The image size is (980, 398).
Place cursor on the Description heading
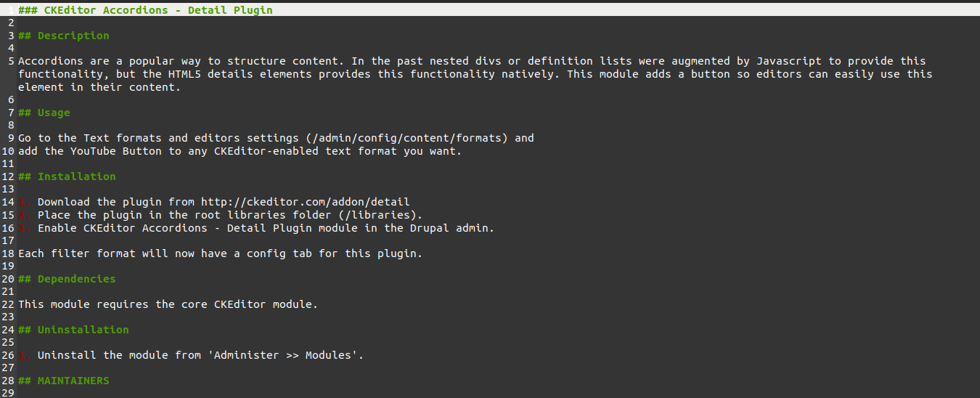point(73,36)
